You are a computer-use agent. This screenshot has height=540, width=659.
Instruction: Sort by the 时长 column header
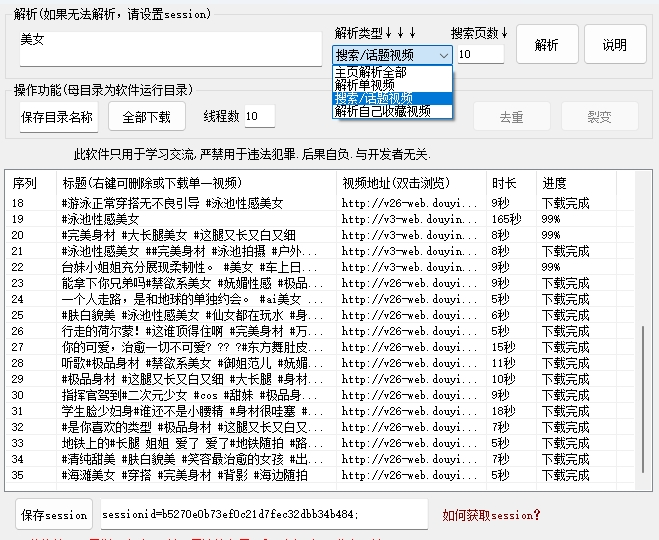pos(504,183)
